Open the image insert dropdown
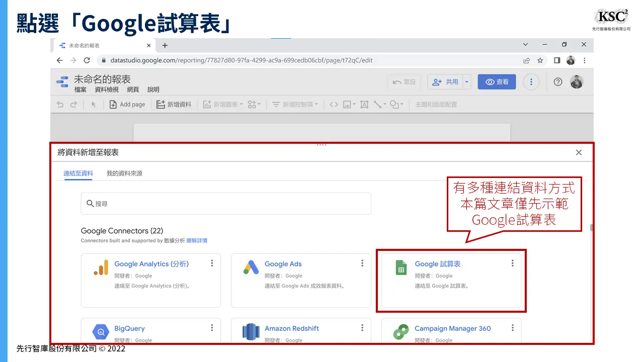 [349, 105]
